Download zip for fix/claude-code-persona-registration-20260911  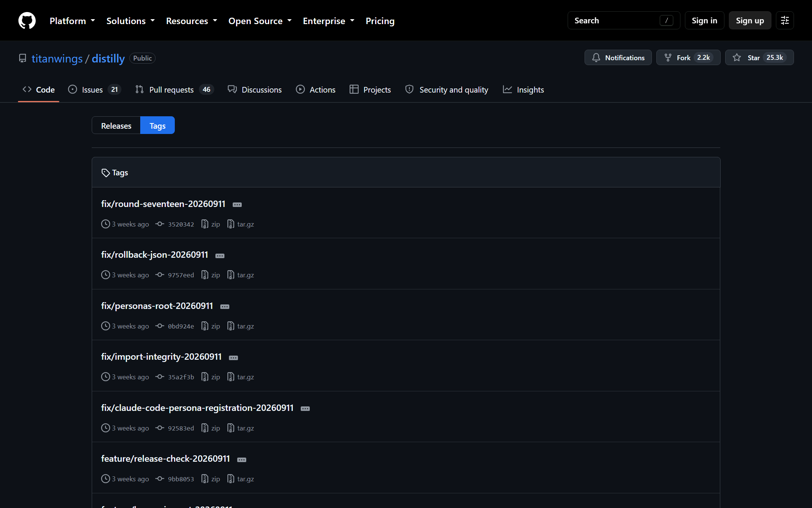pos(211,428)
